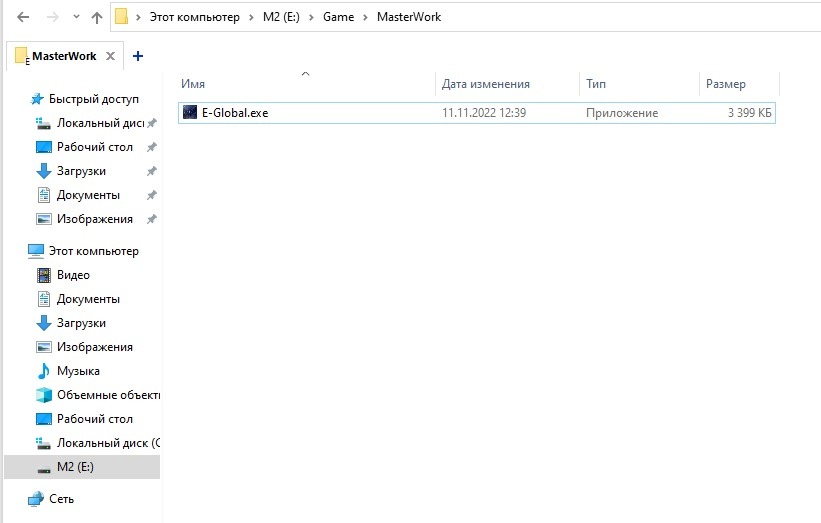Click size cell '3 399 КБ'
The image size is (821, 523).
[749, 113]
